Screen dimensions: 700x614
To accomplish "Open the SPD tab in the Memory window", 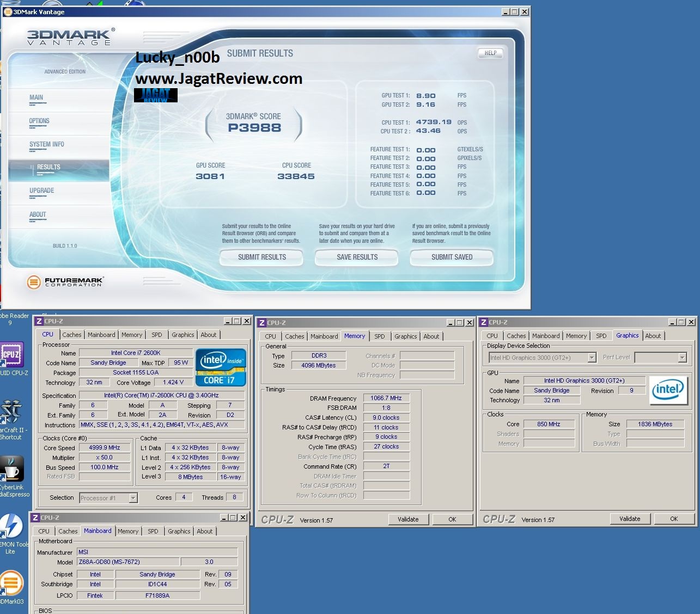I will [380, 336].
